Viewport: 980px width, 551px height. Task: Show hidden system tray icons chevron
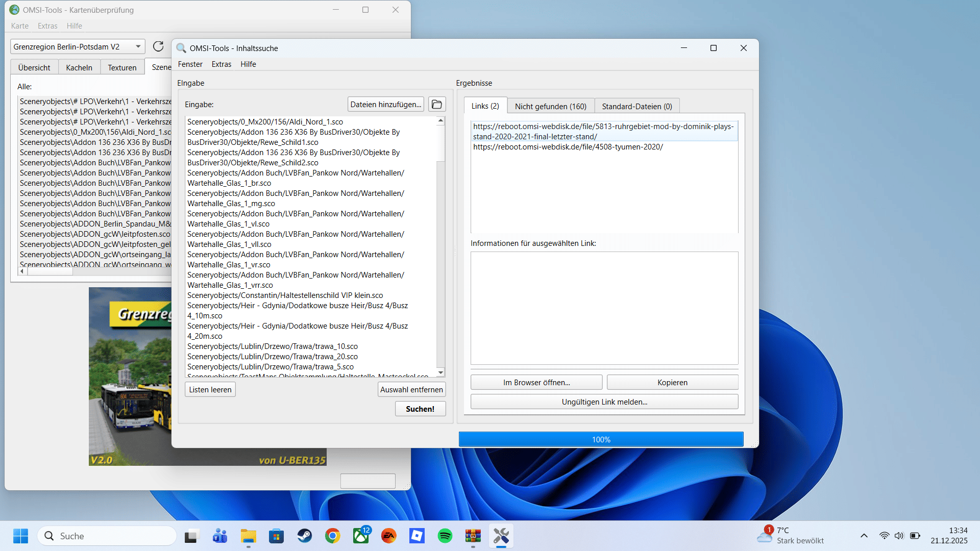[864, 536]
